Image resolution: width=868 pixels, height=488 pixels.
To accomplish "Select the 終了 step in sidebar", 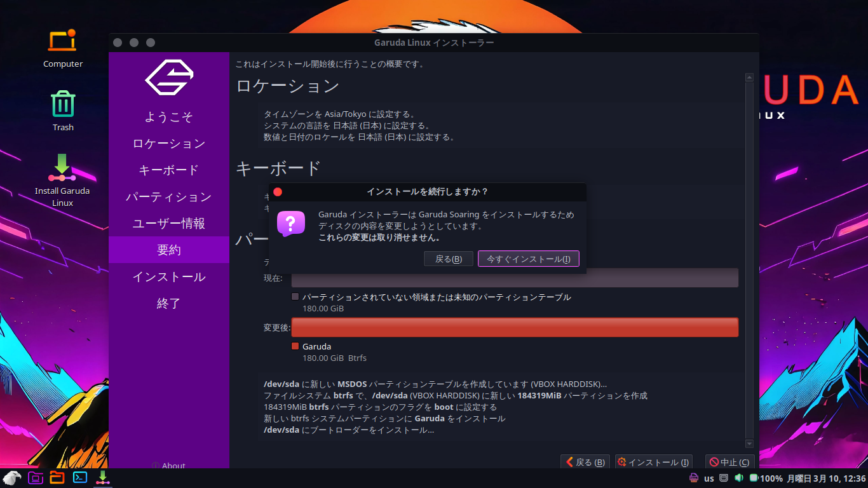I will tap(169, 304).
